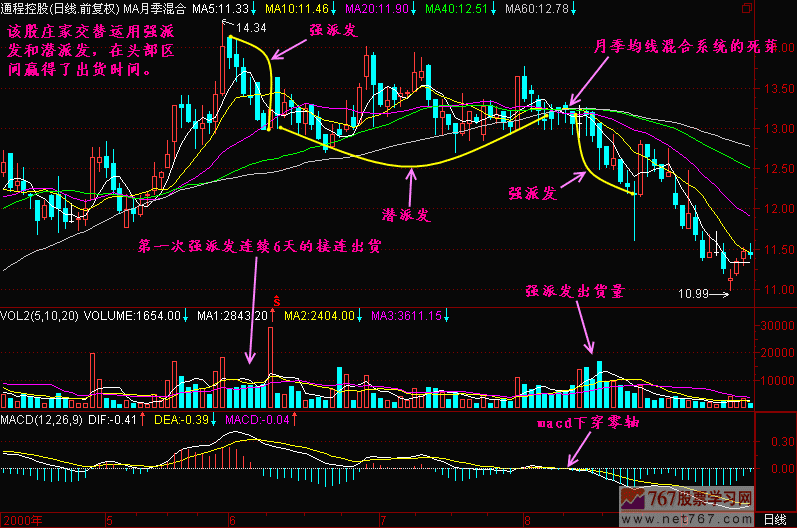This screenshot has height=528, width=797.
Task: Click the red S marker above volume spike
Action: (276, 299)
